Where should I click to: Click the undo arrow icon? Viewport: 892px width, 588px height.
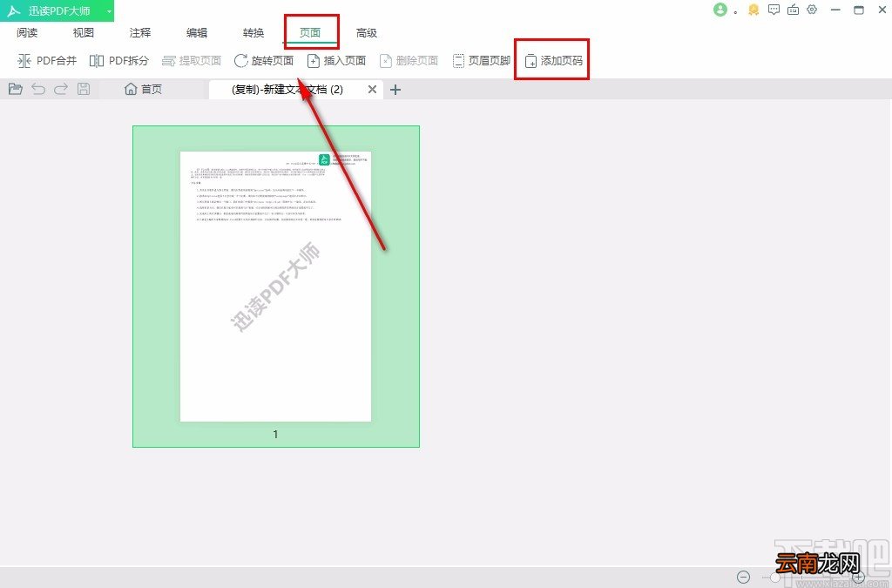click(38, 89)
